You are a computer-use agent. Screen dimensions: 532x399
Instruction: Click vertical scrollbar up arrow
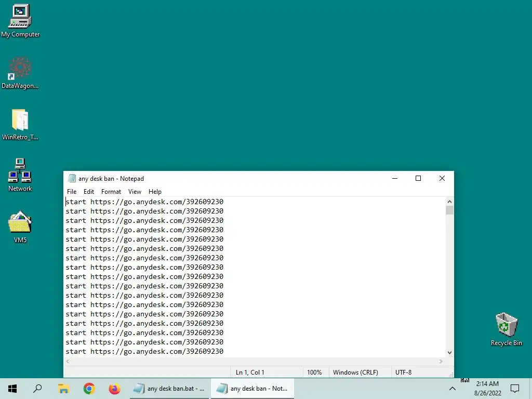coord(449,202)
